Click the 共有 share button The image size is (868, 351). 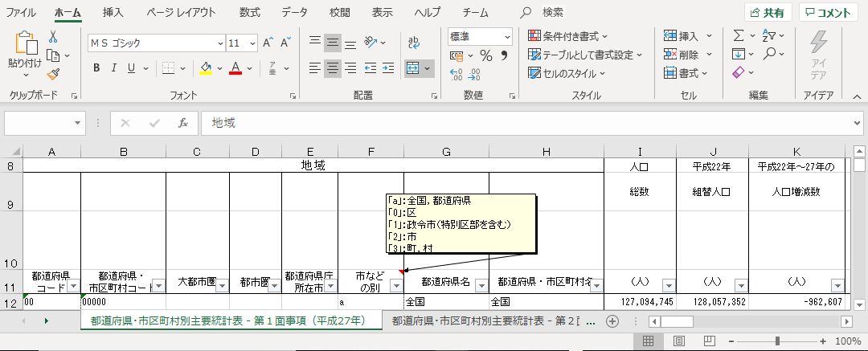768,13
